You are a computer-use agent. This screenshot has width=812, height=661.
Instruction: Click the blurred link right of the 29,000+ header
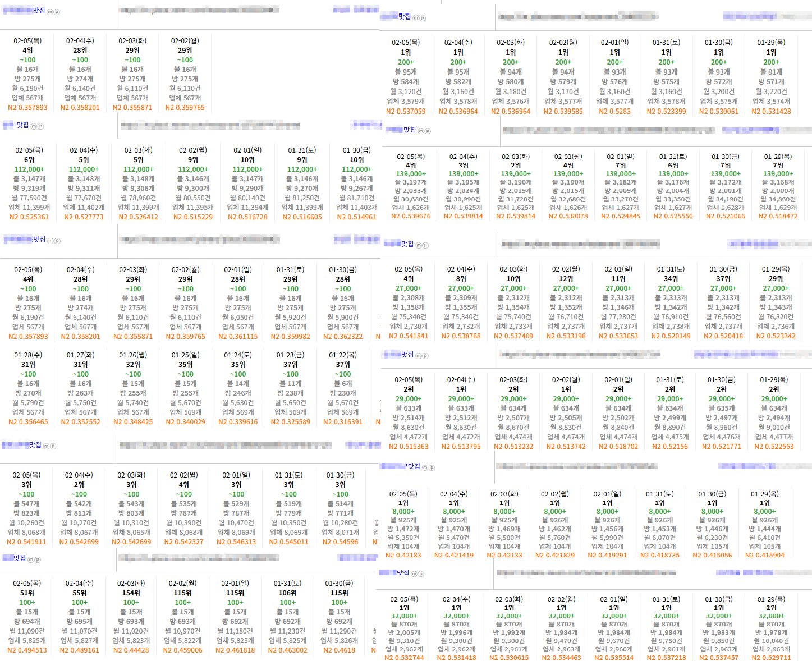[752, 354]
